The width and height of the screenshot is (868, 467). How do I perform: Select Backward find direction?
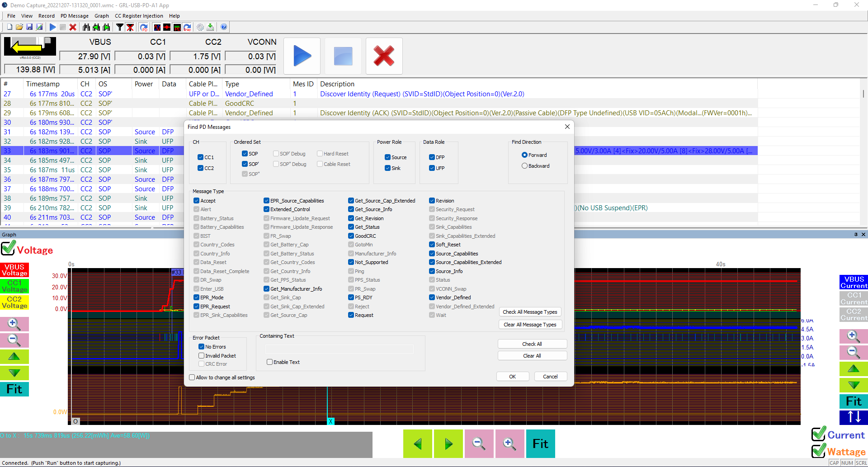click(x=525, y=166)
